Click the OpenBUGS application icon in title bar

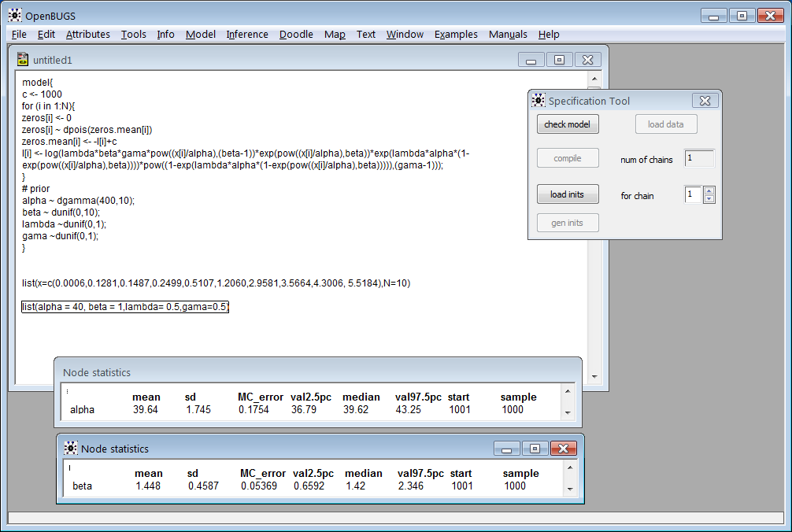15,16
